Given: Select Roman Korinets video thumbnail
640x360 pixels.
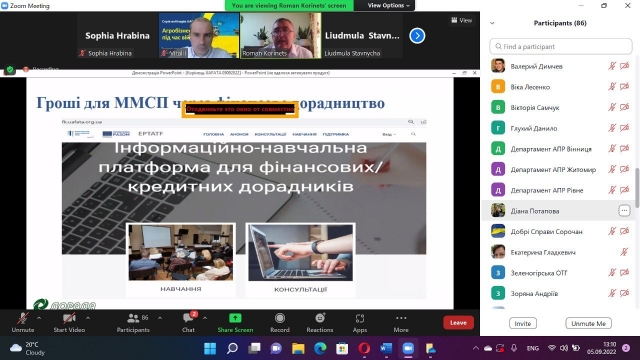Looking at the screenshot, I should 280,36.
